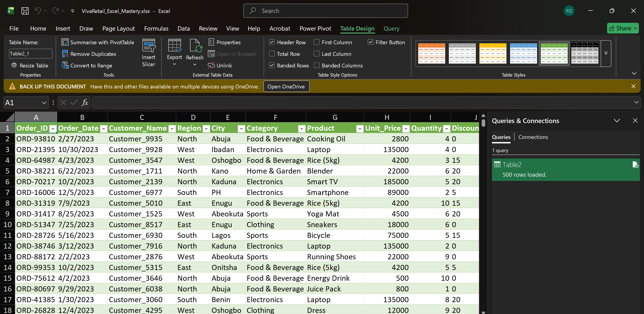
Task: Enable the Total Row checkbox
Action: point(272,54)
